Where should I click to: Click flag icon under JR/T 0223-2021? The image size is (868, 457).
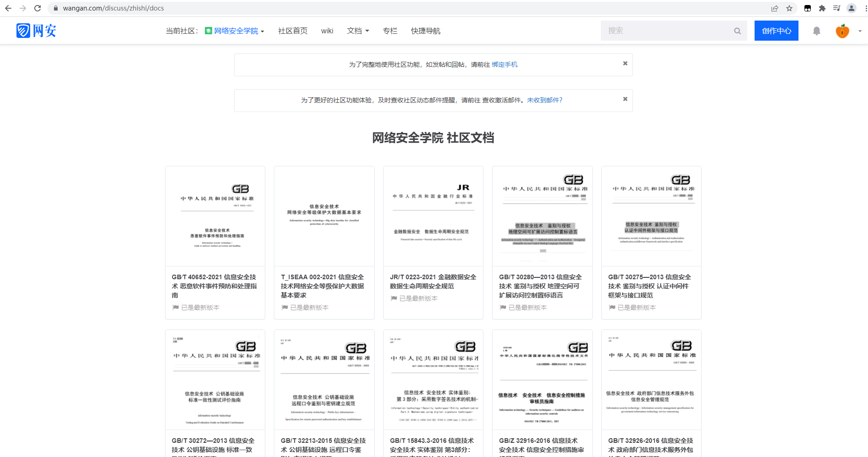pyautogui.click(x=394, y=298)
